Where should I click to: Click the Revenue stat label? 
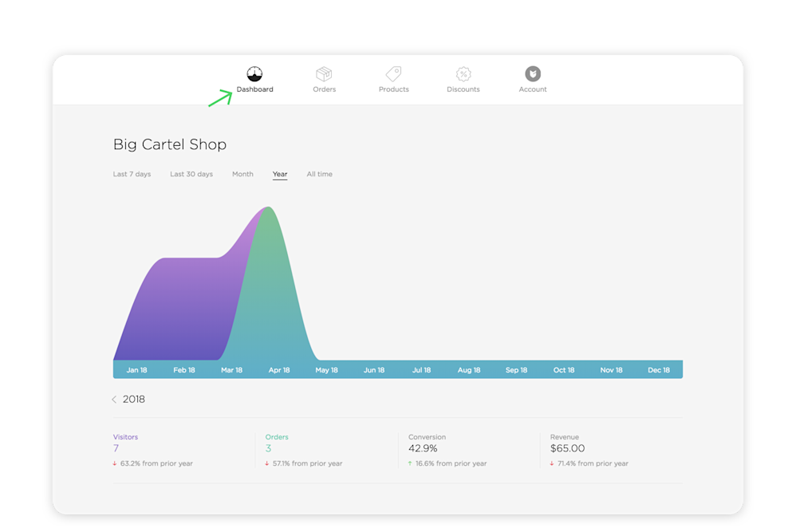tap(565, 437)
